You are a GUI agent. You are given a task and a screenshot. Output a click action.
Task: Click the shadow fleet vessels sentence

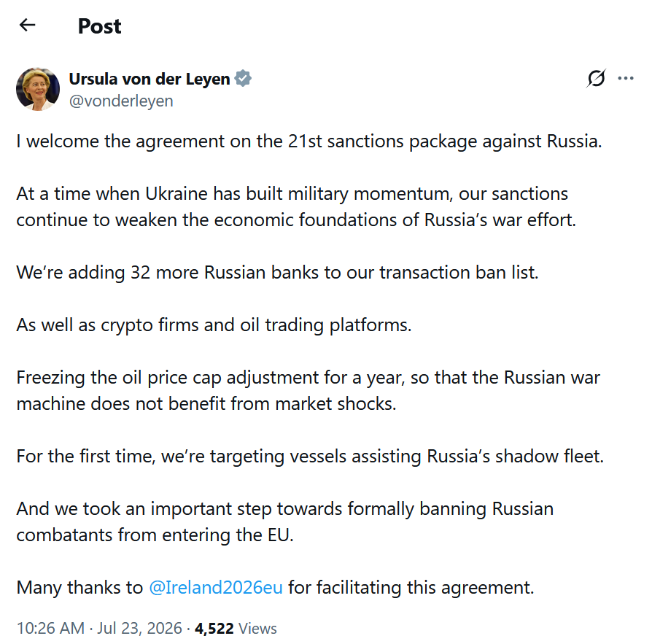pyautogui.click(x=310, y=457)
